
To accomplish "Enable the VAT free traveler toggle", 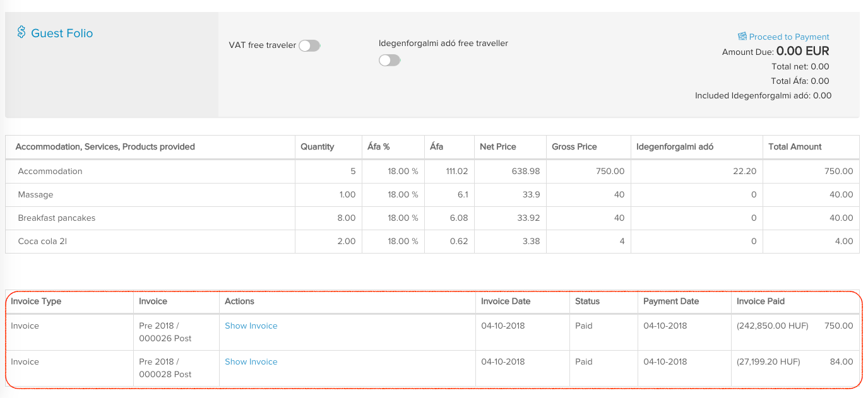I will point(309,45).
